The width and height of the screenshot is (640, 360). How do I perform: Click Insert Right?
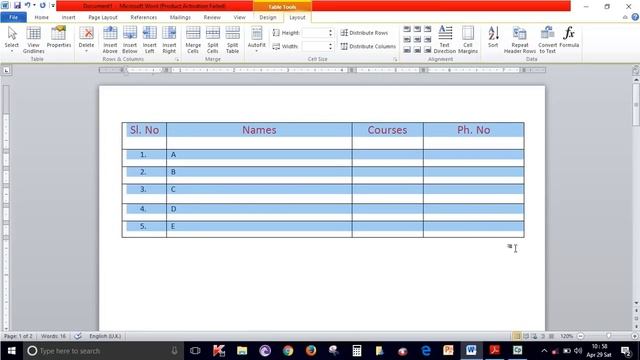pyautogui.click(x=169, y=39)
